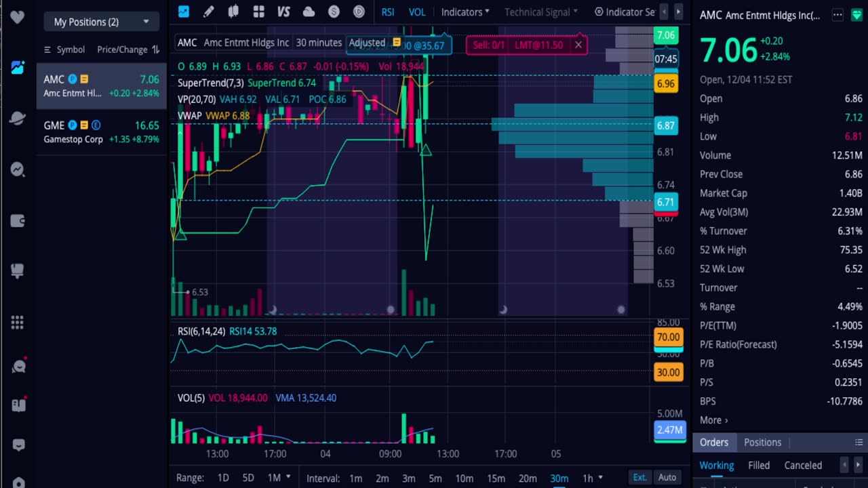Toggle the Auto scale button
The width and height of the screenshot is (868, 488).
coord(667,478)
